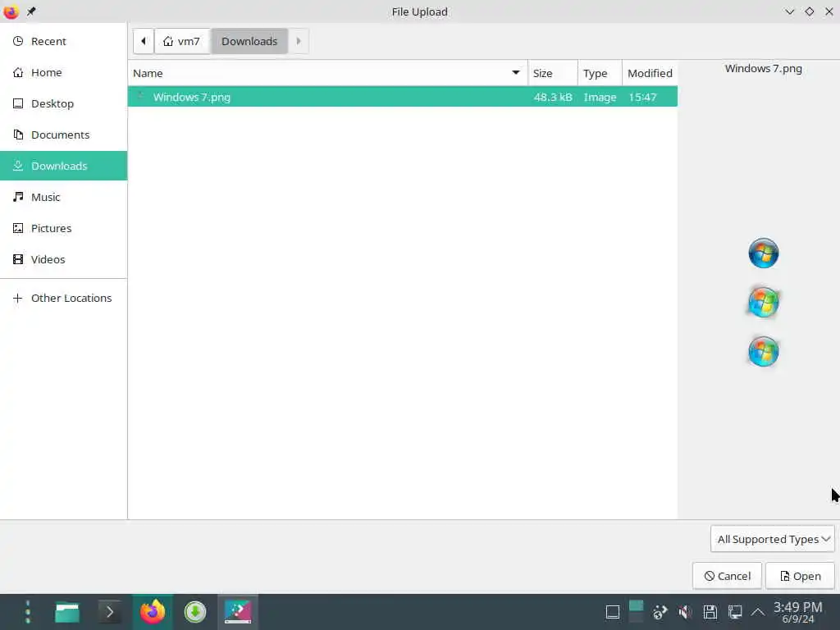Select Downloads in the sidebar
The width and height of the screenshot is (840, 630).
(63, 166)
